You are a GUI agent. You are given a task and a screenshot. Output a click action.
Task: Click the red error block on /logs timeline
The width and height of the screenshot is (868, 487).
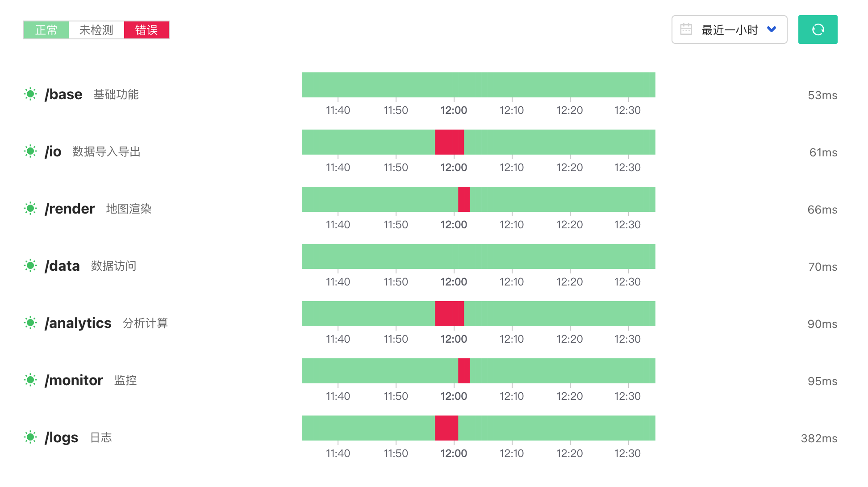point(447,428)
